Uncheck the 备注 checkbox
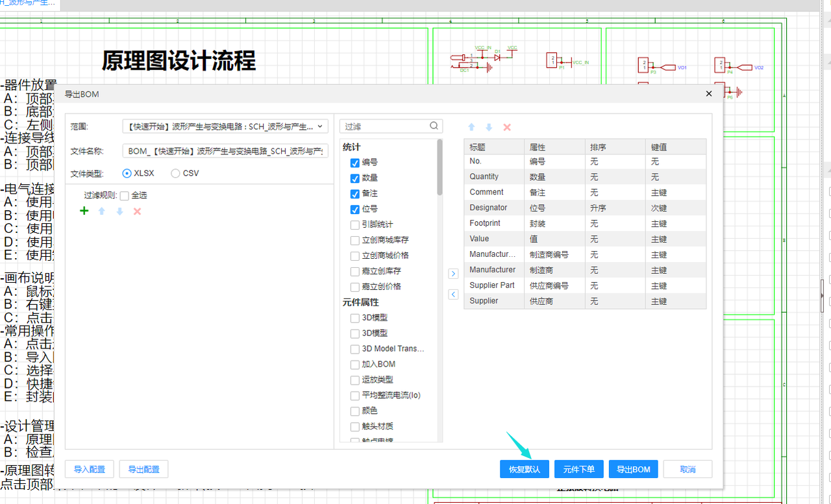The image size is (831, 504). pyautogui.click(x=355, y=194)
